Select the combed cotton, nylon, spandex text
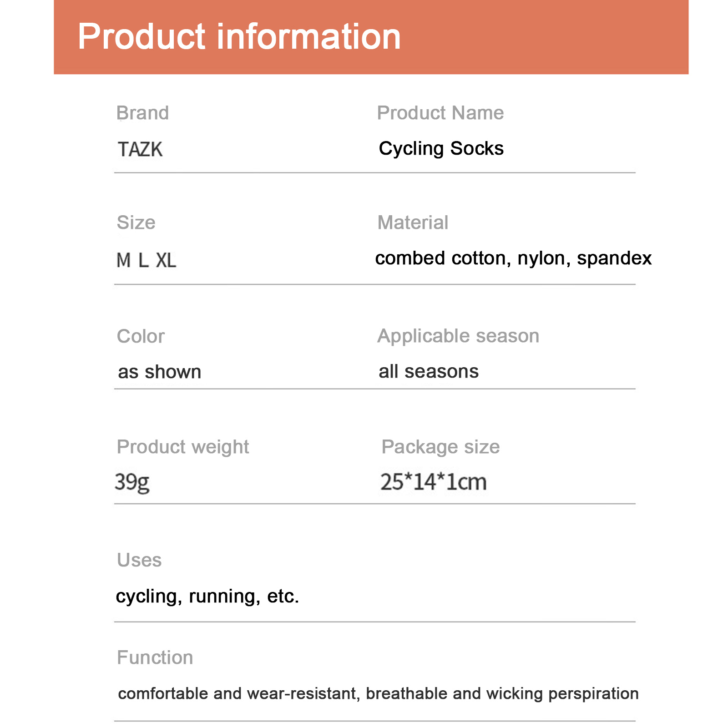This screenshot has width=728, height=728. [x=513, y=258]
